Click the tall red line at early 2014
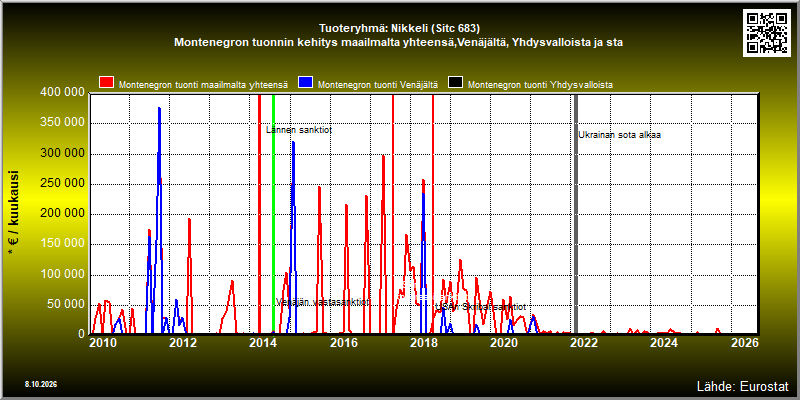 click(259, 214)
